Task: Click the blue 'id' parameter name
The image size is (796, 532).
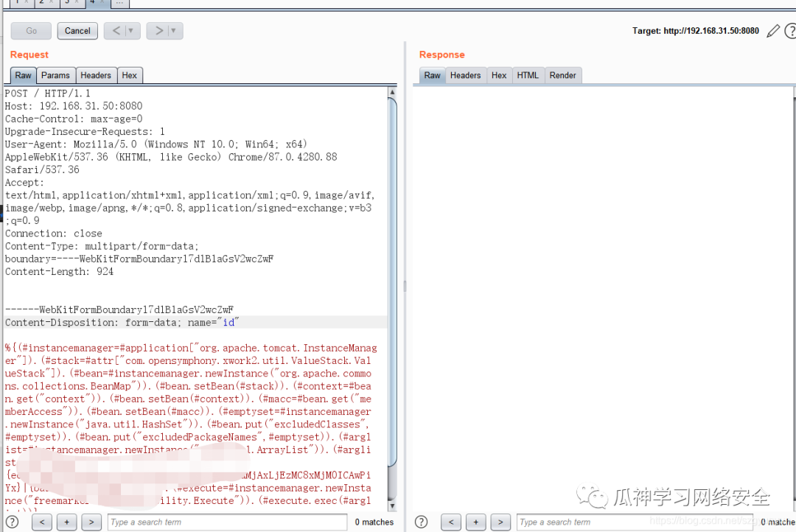Action: pos(228,322)
